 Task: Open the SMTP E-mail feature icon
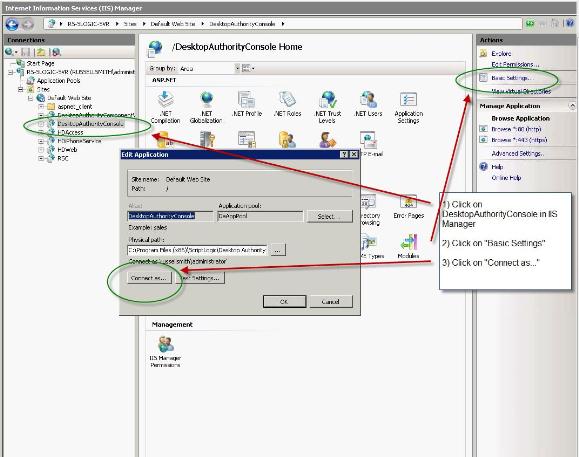[x=368, y=140]
